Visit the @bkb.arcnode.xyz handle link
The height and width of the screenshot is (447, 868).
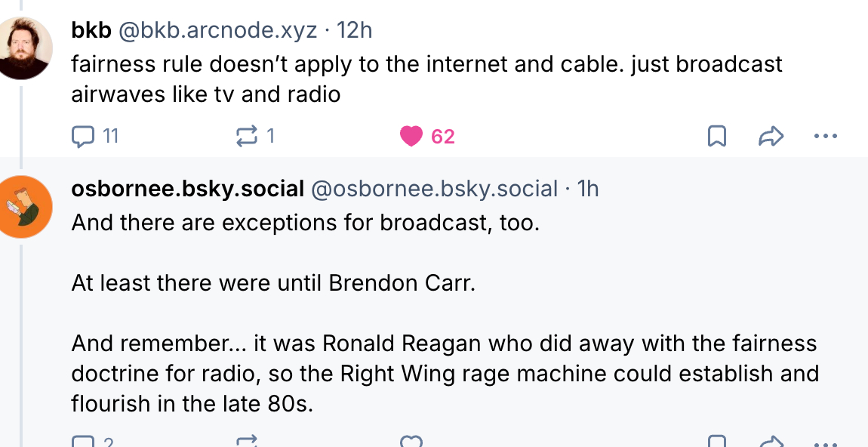click(x=217, y=30)
